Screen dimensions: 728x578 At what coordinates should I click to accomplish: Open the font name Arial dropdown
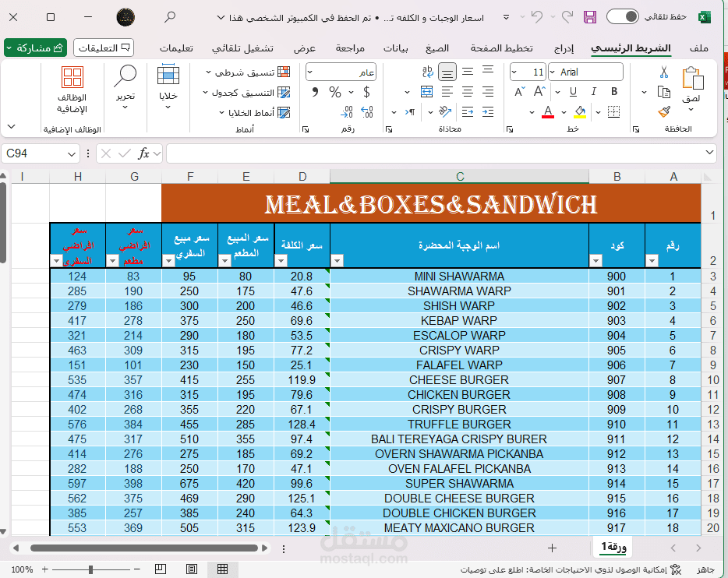click(553, 72)
